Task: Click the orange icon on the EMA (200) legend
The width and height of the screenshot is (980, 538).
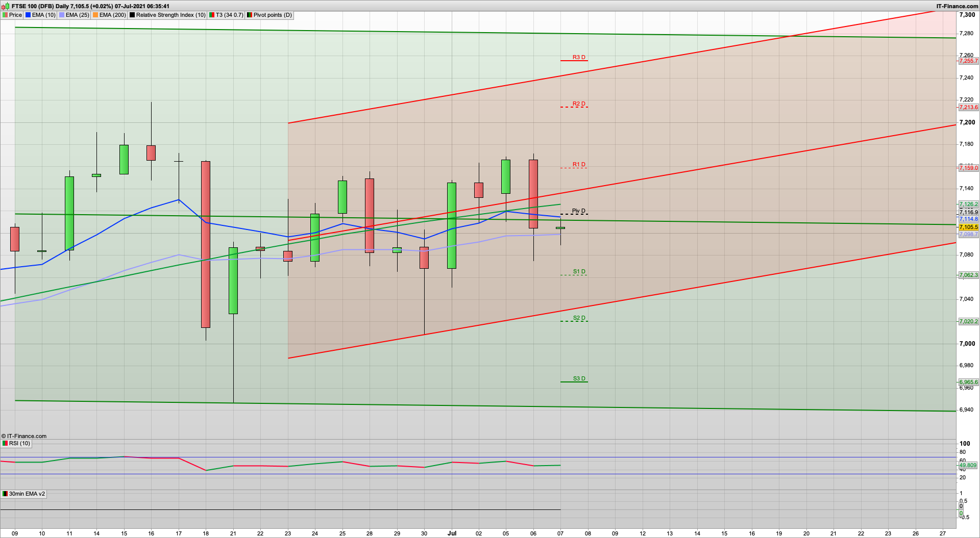Action: coord(95,15)
